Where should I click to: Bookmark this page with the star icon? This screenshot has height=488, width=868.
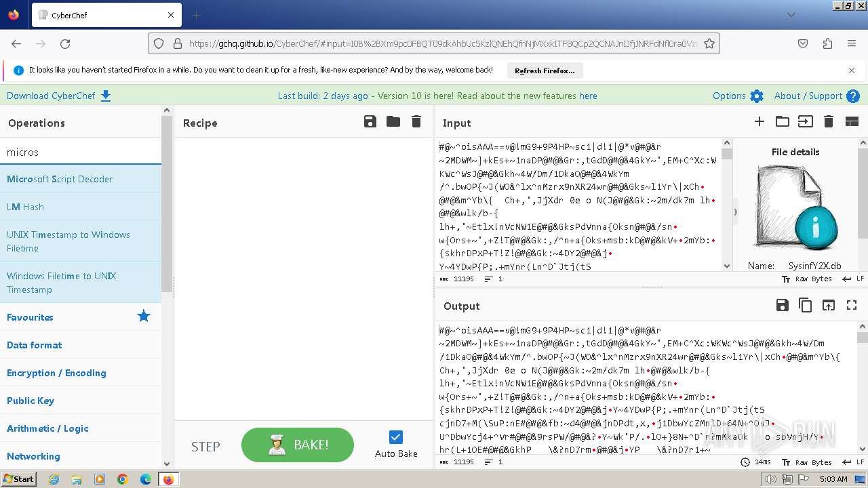[709, 43]
